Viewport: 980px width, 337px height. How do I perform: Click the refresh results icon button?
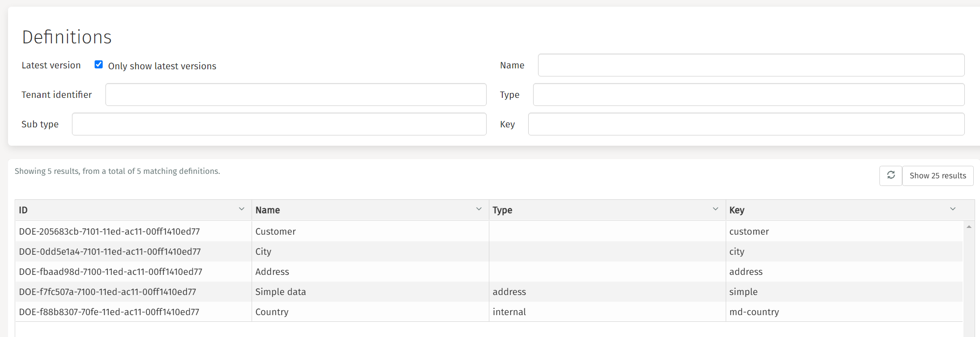pos(891,175)
